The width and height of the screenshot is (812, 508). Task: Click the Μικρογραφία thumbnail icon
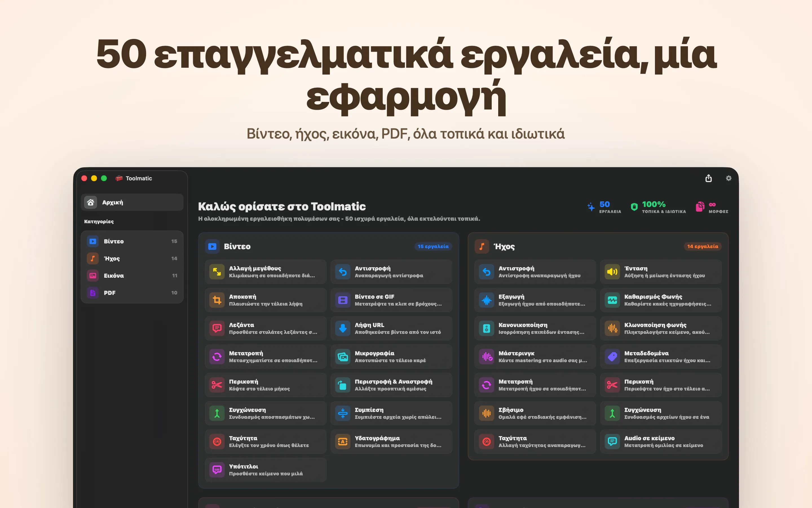[343, 356]
